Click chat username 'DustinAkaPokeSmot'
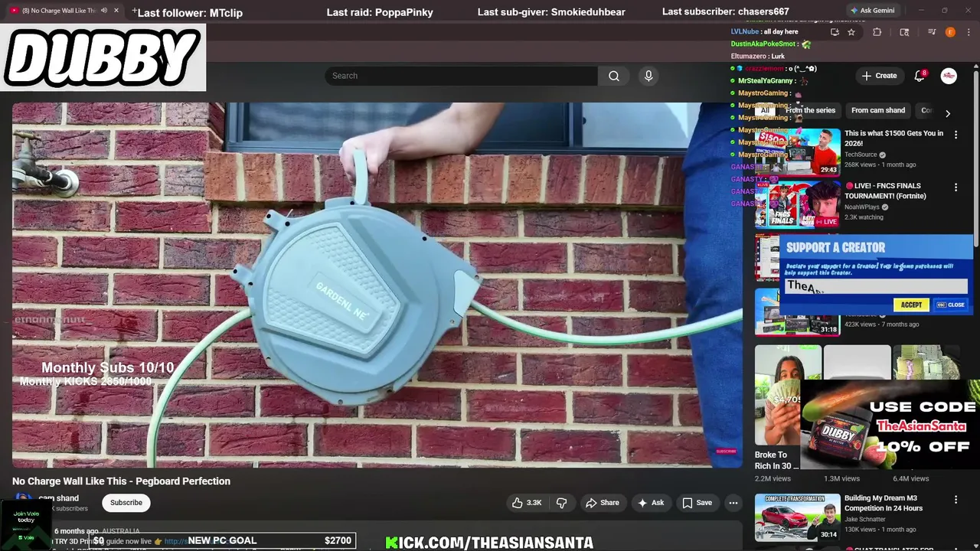This screenshot has width=980, height=551. pos(763,44)
